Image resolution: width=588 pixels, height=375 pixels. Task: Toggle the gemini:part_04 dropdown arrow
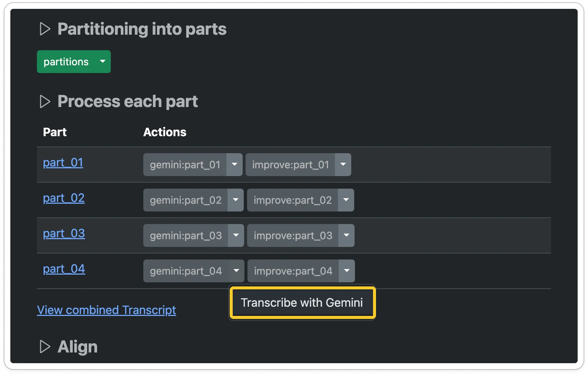[x=236, y=271]
